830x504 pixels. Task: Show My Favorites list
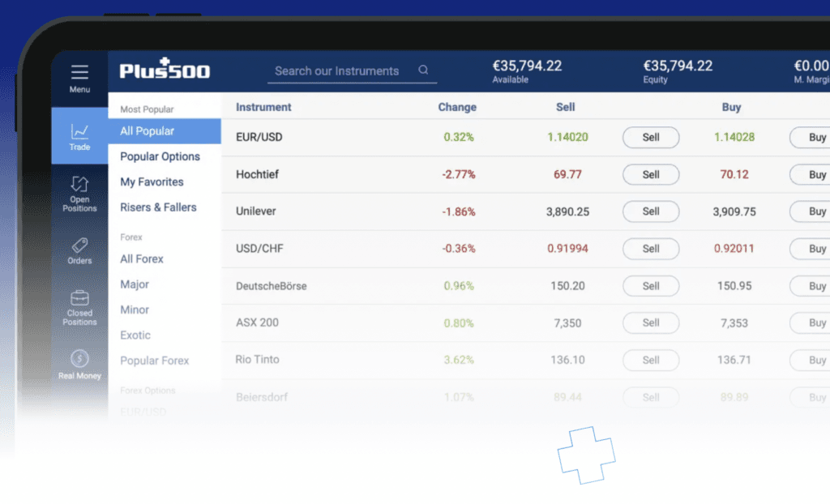point(152,182)
